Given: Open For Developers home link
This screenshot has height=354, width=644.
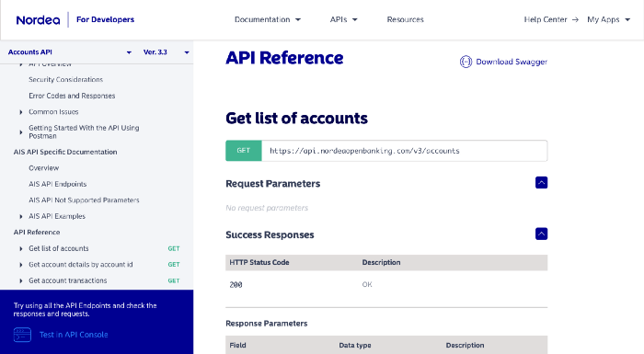Looking at the screenshot, I should tap(105, 19).
